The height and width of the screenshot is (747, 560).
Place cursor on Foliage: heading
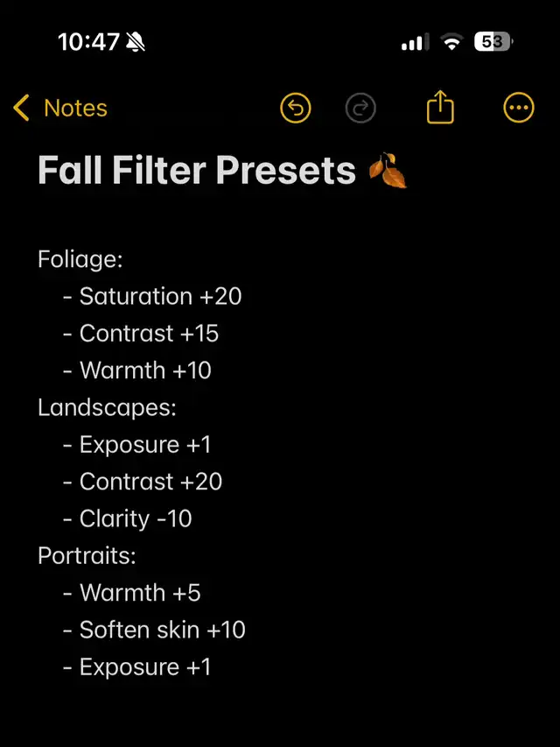[x=80, y=259]
